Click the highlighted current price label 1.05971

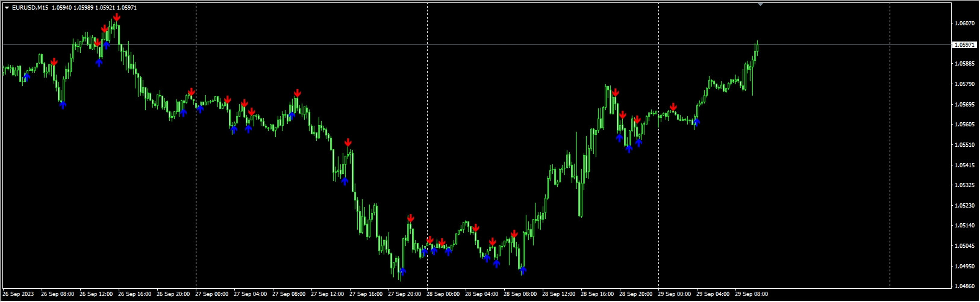coord(964,45)
